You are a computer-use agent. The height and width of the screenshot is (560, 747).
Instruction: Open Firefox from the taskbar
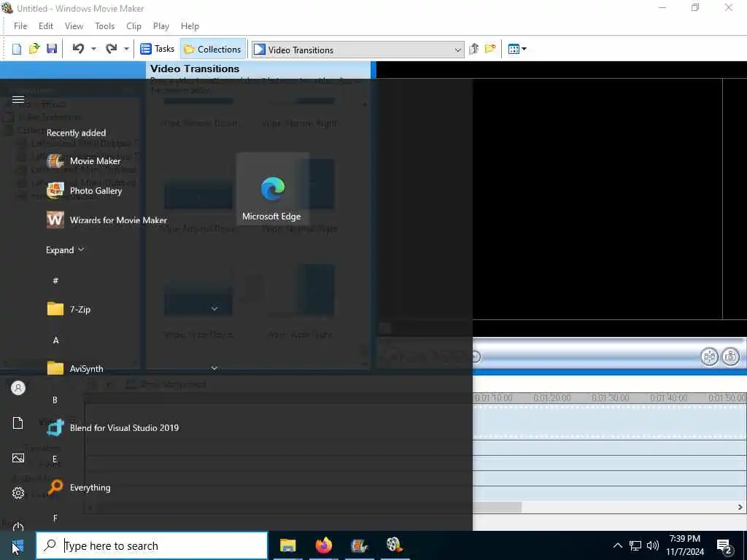coord(324,545)
